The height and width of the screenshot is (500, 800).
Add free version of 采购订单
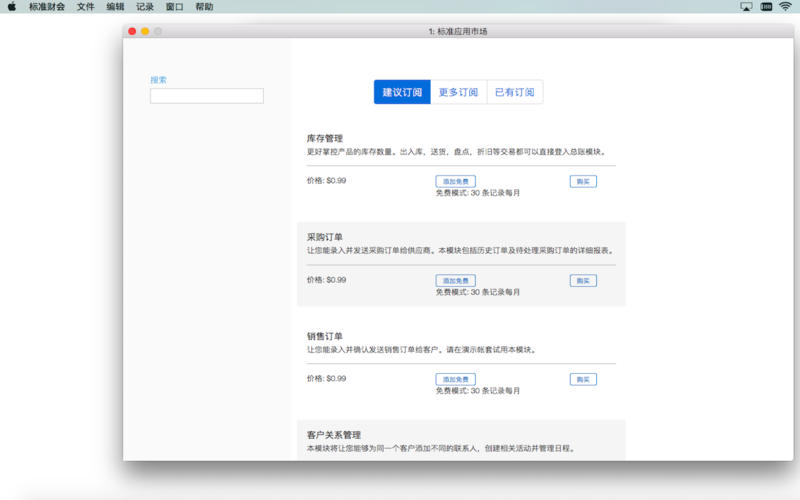(455, 281)
